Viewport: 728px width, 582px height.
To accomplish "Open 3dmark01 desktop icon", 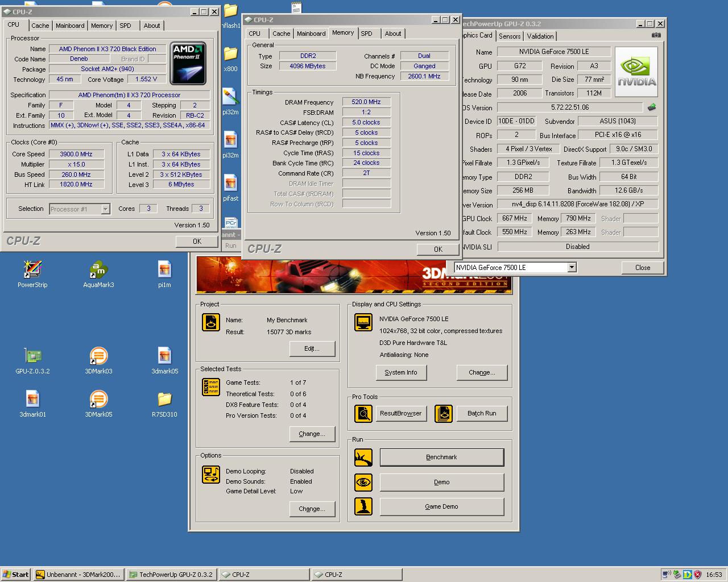I will [x=32, y=404].
